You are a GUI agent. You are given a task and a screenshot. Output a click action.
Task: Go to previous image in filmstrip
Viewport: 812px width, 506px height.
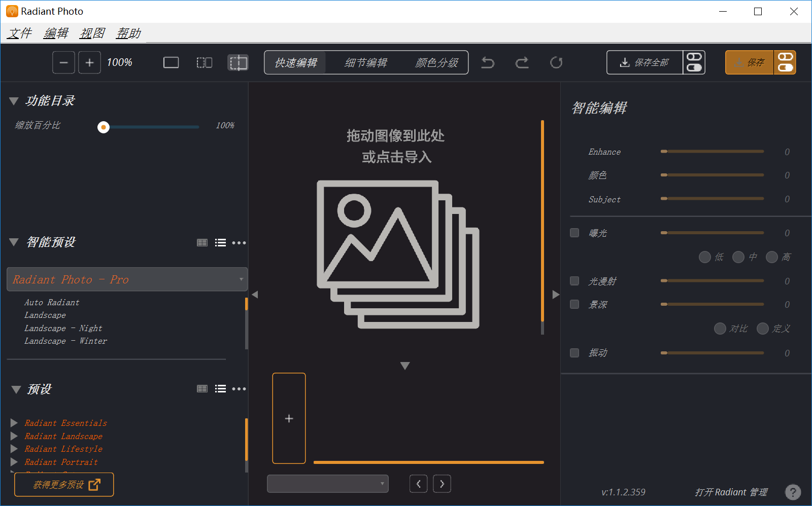click(419, 484)
